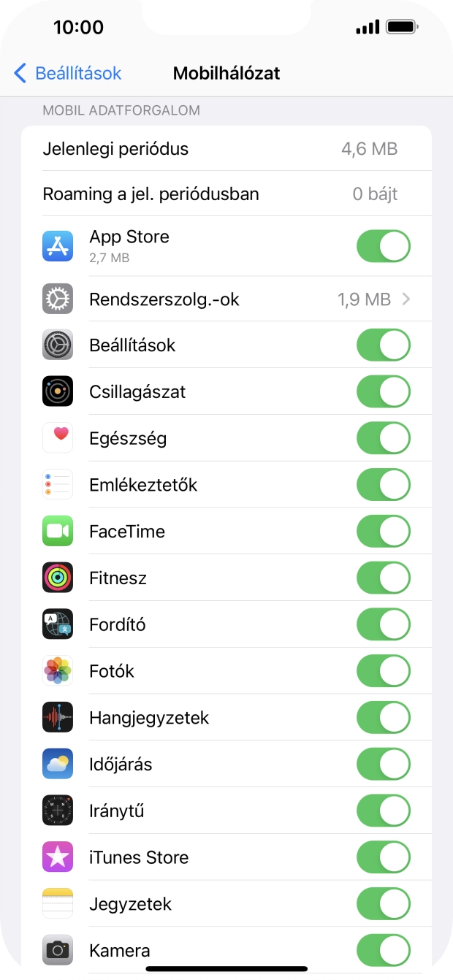Open the Rendszerszolg.-ok chevron

coord(406,299)
